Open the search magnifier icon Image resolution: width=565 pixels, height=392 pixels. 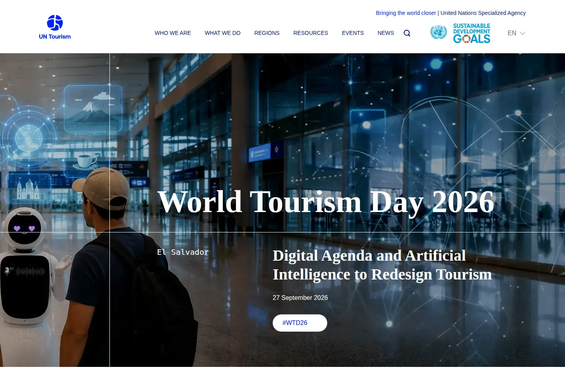pyautogui.click(x=407, y=33)
